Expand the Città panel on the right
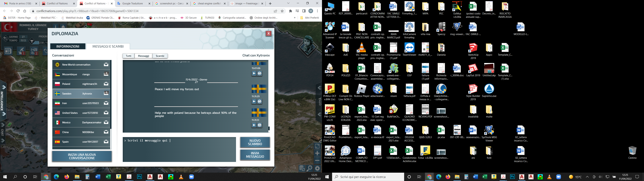Screen dimensions: 644x181 pyautogui.click(x=319, y=88)
